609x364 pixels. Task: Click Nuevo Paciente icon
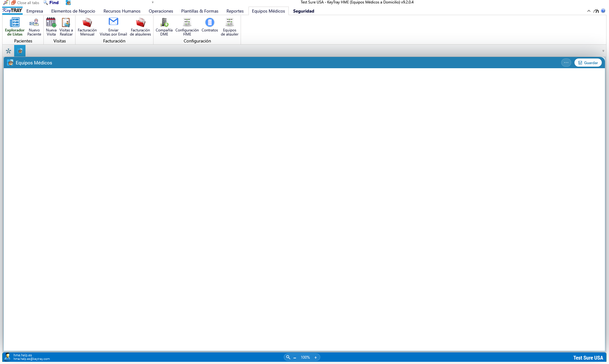pos(34,27)
